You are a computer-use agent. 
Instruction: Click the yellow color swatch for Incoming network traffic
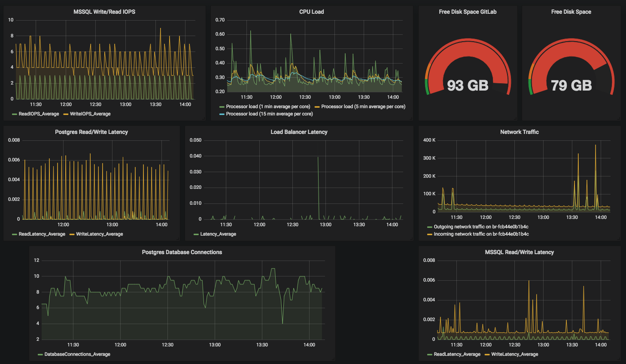429,234
